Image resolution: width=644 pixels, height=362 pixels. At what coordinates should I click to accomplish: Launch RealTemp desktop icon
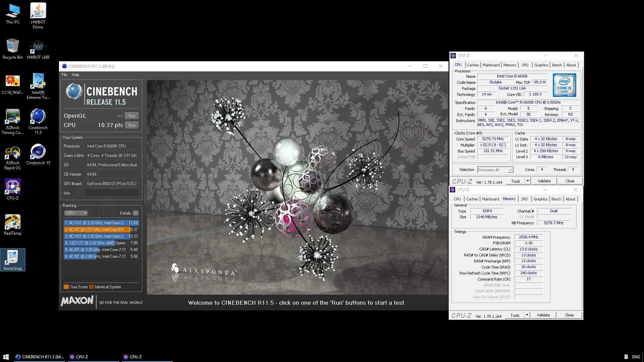tap(13, 225)
